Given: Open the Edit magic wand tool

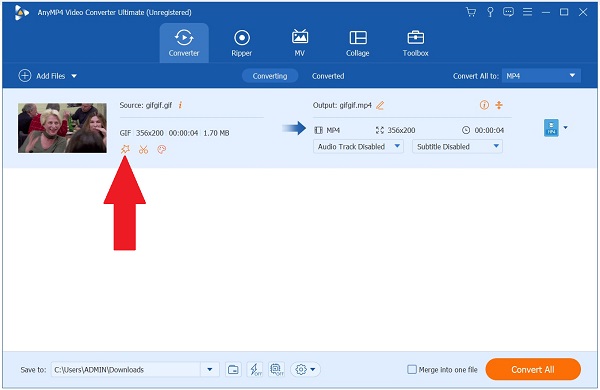Looking at the screenshot, I should point(125,149).
